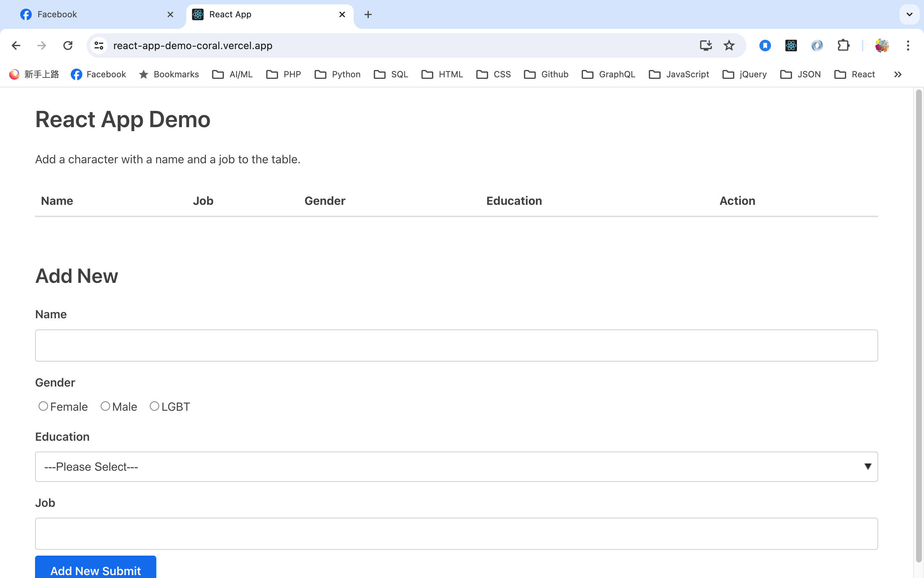
Task: Open the JSON bookmark folder
Action: tap(800, 74)
